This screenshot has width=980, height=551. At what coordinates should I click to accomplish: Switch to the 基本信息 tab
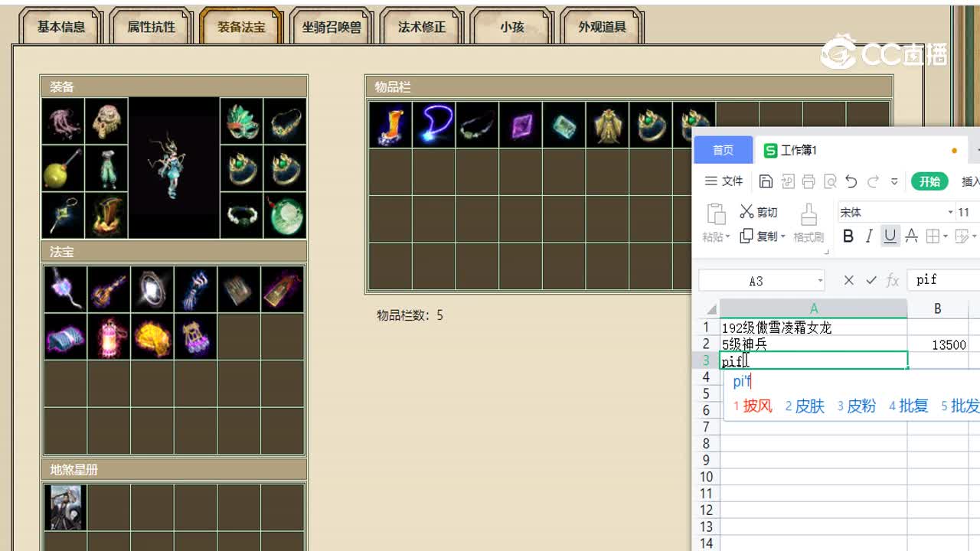[61, 27]
